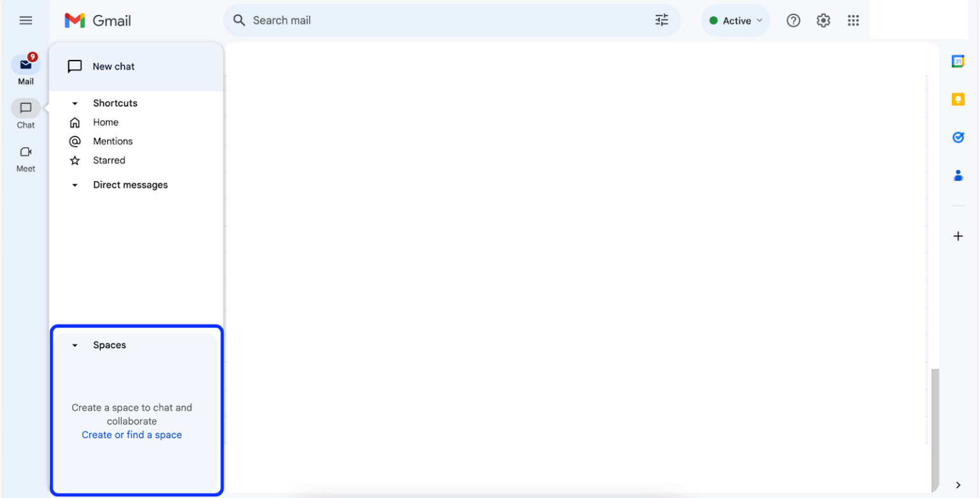The height and width of the screenshot is (498, 980).
Task: Expand the Direct messages section
Action: pos(74,185)
